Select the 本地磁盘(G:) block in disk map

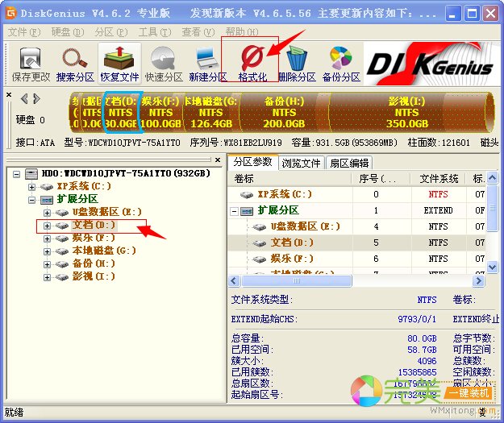tap(211, 113)
